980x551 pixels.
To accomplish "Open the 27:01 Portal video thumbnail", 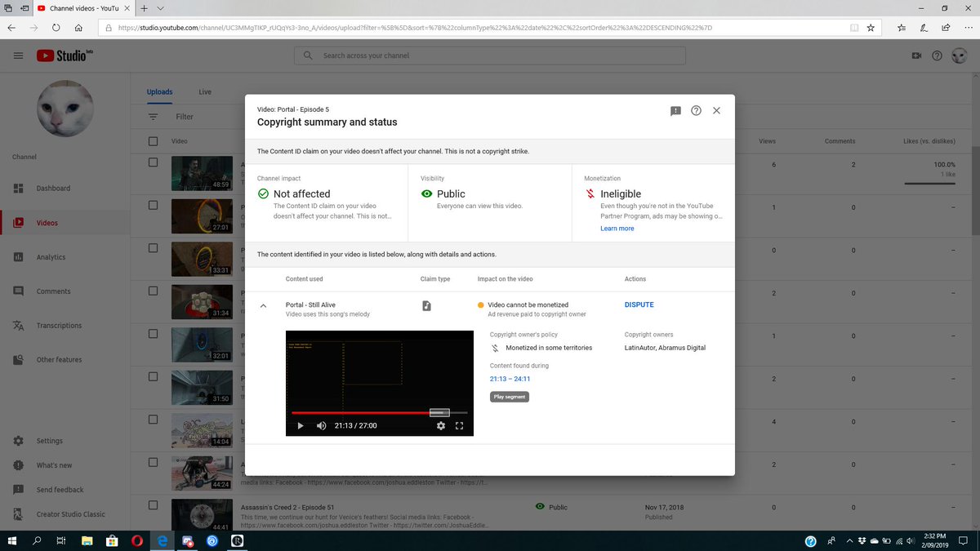I will tap(202, 216).
